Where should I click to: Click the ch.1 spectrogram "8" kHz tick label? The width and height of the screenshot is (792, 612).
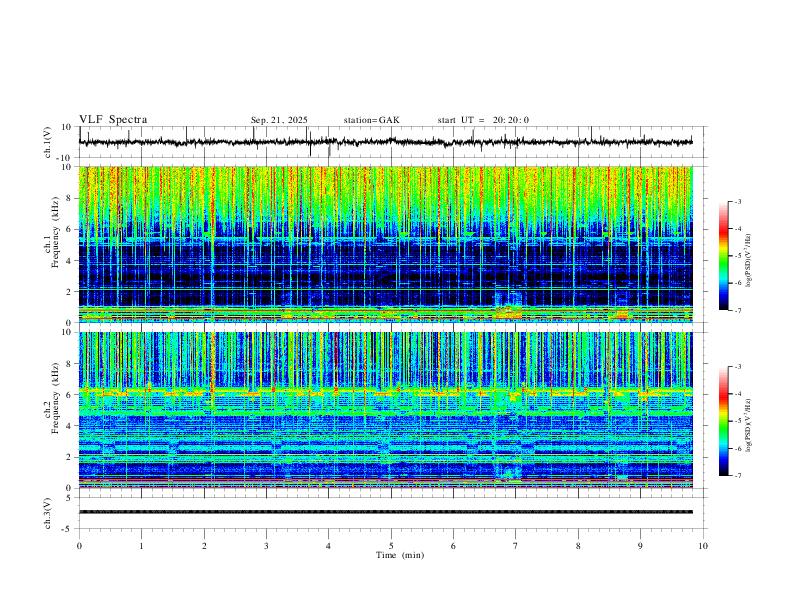[70, 198]
